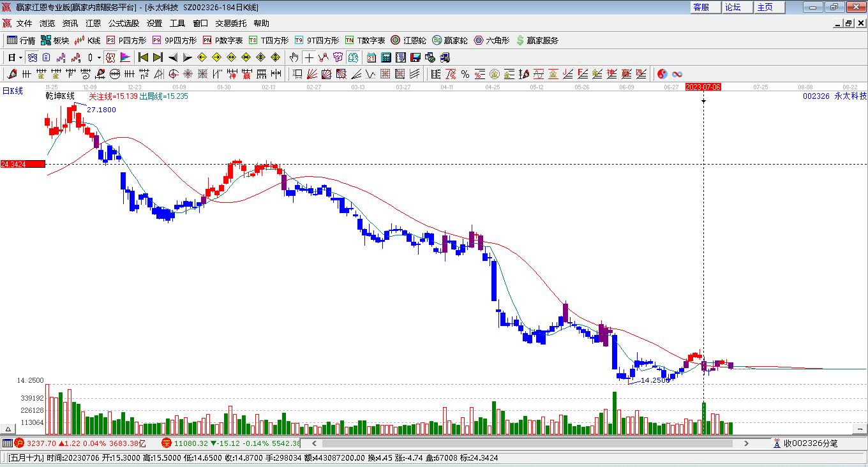Click the gold circled 金 icon
The image size is (868, 467).
[495, 74]
